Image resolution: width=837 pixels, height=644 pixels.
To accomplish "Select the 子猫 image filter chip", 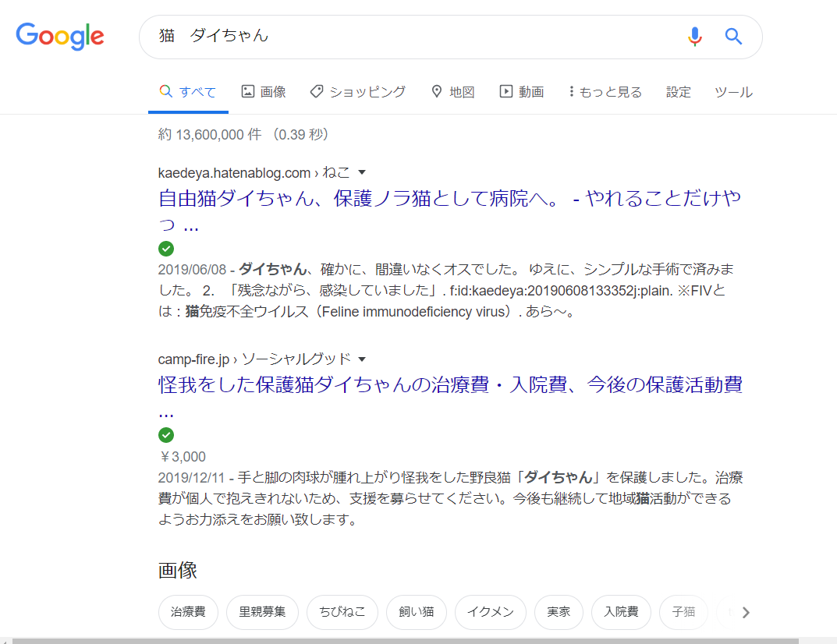I will pos(683,612).
